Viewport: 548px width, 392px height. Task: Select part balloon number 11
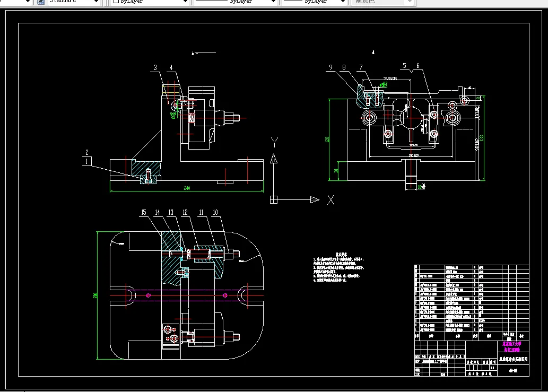tap(201, 212)
